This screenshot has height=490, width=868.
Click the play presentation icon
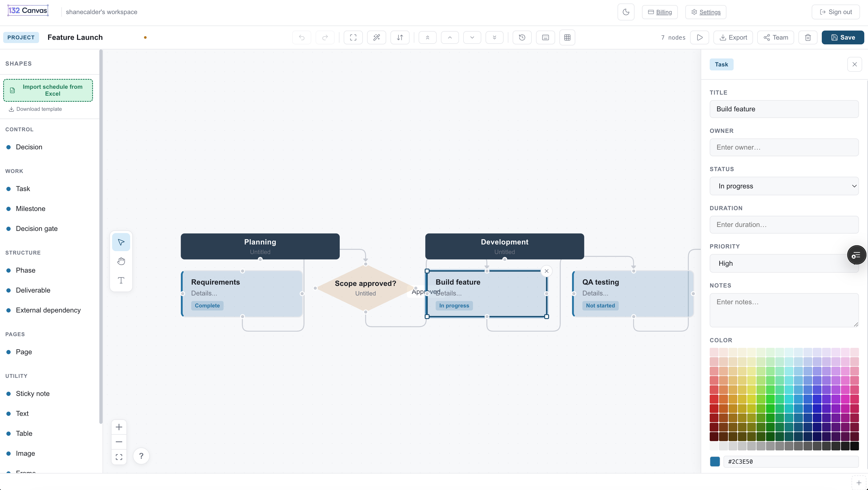pos(700,37)
